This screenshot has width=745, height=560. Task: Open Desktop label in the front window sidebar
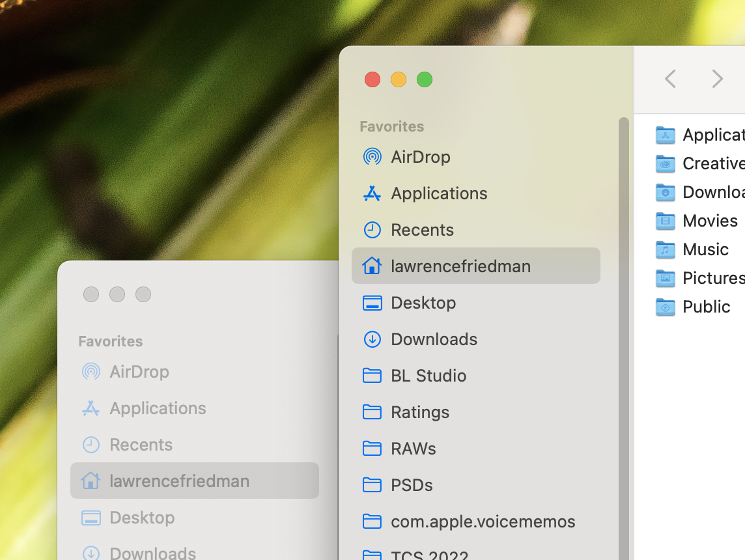(x=423, y=303)
